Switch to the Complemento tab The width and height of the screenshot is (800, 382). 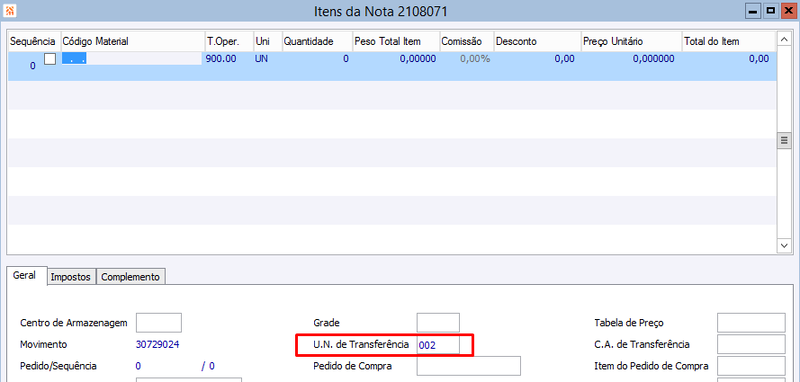click(131, 277)
